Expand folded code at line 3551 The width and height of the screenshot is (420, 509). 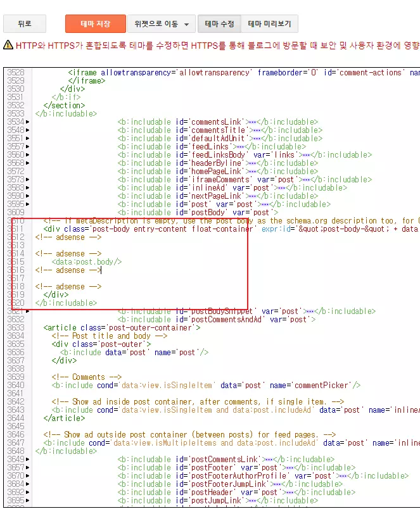click(x=28, y=139)
